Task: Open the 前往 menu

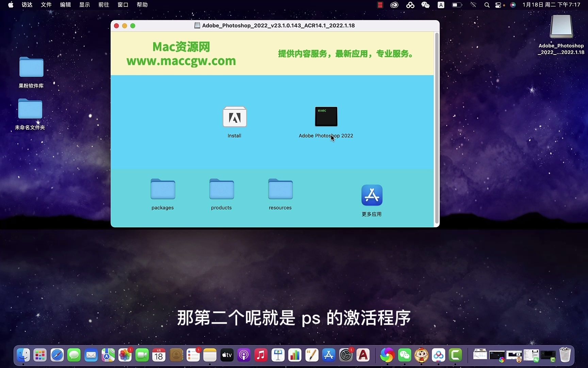Action: pos(104,5)
